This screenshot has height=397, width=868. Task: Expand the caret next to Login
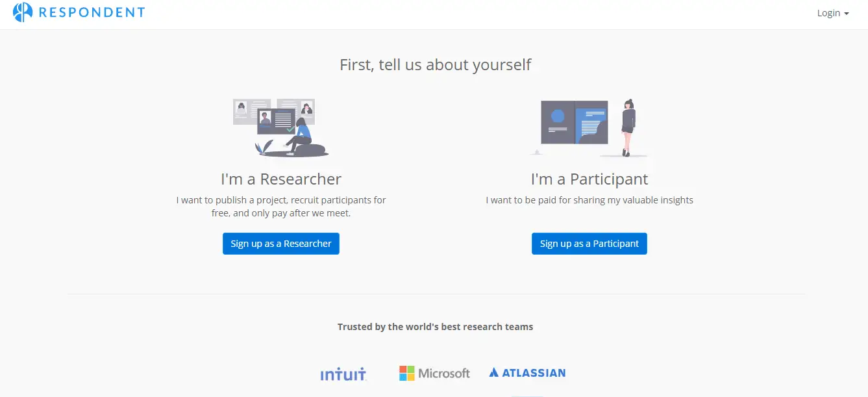(845, 13)
